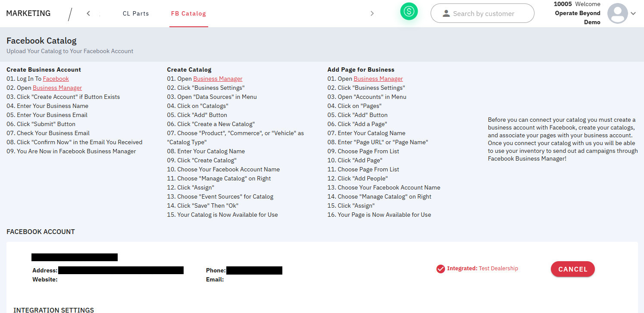Click step 'Enter Your Business Name'
Viewport: 644px width, 313px height.
click(x=47, y=106)
